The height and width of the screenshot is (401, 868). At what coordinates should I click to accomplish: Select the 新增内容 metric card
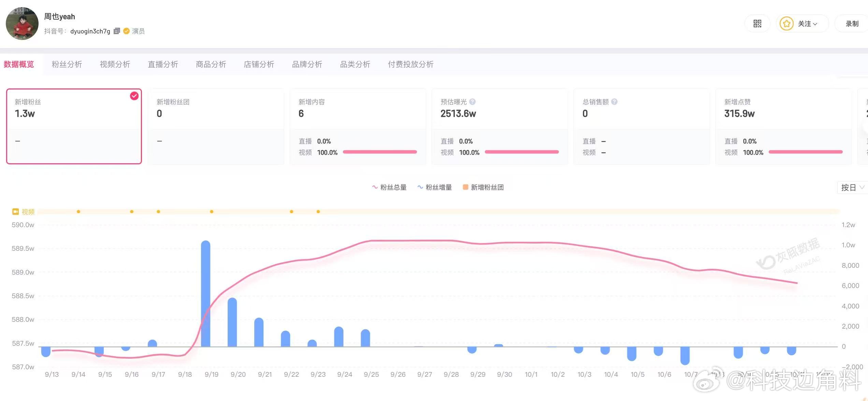pos(358,126)
